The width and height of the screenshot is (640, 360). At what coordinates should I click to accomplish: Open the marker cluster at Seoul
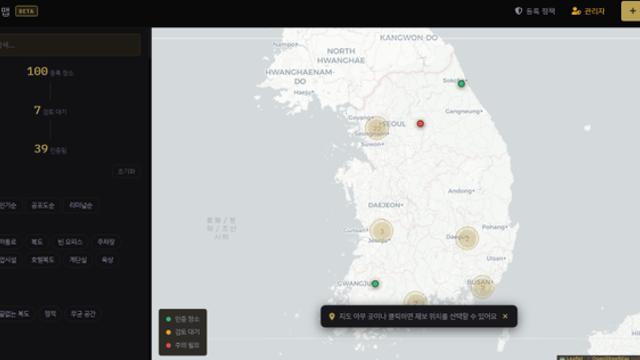[376, 128]
